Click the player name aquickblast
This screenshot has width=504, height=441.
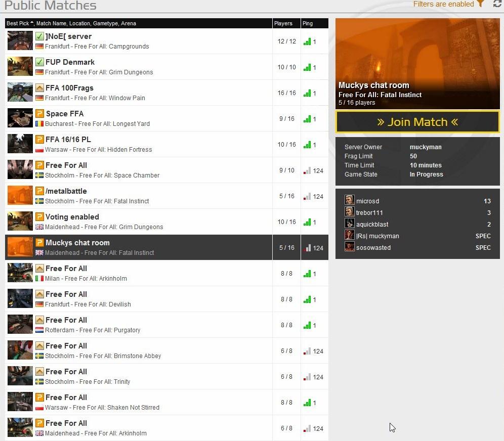[x=372, y=224]
